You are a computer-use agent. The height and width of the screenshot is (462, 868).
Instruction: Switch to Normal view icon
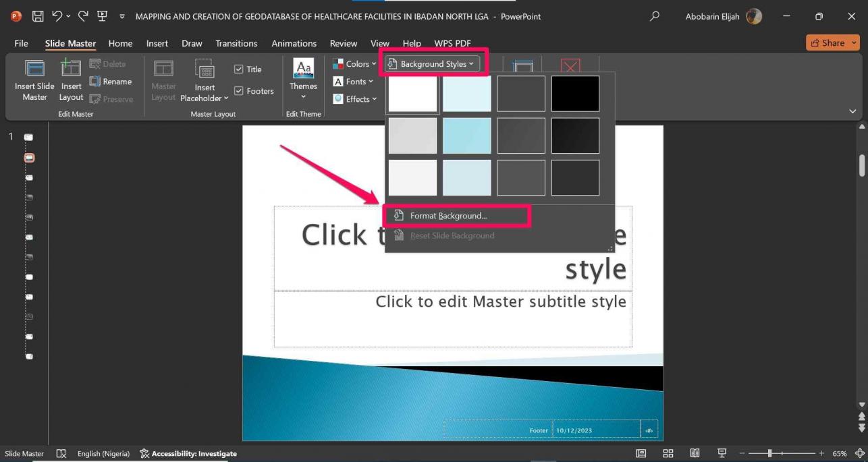641,454
